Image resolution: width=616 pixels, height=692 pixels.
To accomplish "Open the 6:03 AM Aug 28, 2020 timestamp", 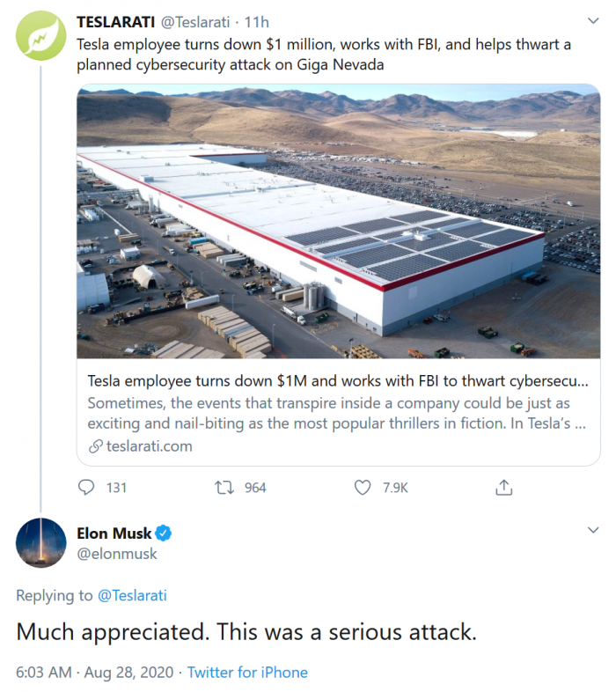I will [x=93, y=672].
